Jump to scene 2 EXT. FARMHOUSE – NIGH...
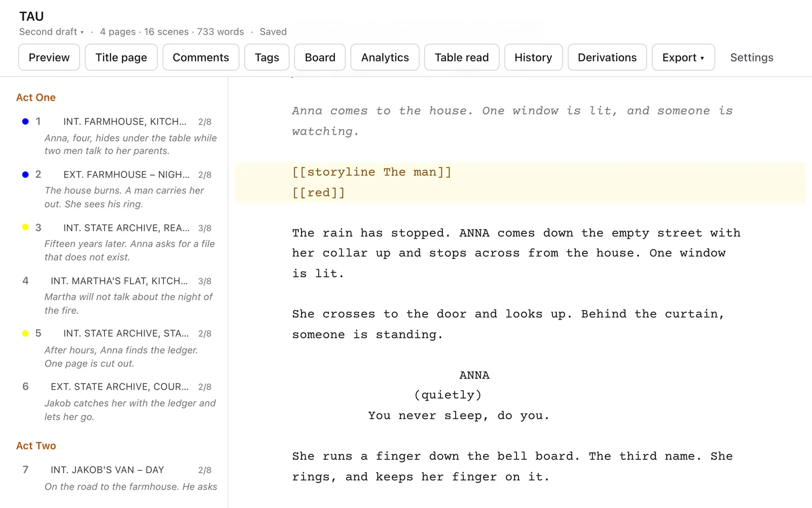 coord(126,174)
